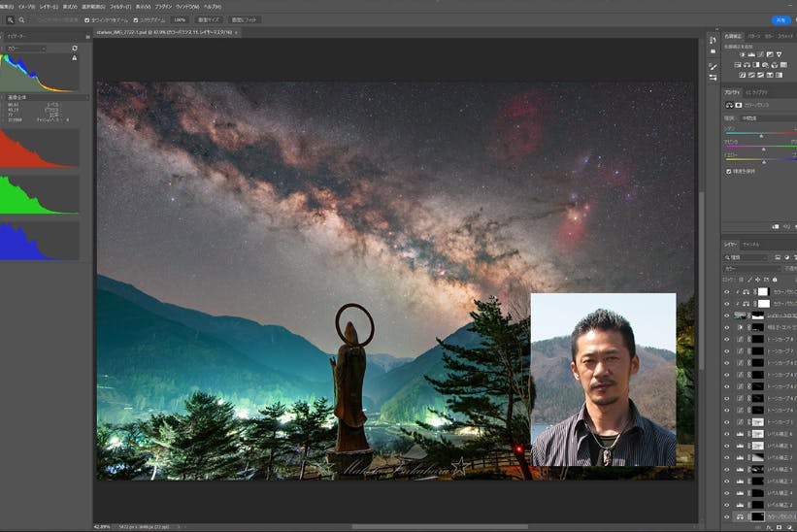Open the layer filter type dropdown 種類

pos(747,258)
